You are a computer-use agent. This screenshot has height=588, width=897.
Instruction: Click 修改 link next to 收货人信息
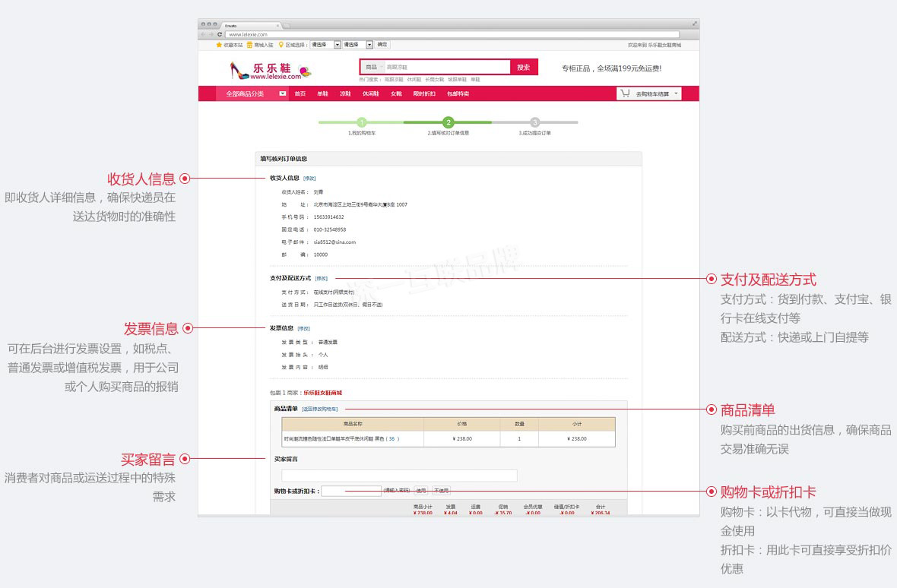(x=309, y=178)
